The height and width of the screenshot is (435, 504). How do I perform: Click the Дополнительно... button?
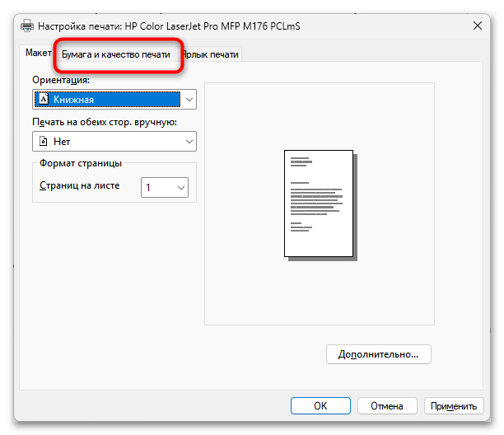point(379,354)
